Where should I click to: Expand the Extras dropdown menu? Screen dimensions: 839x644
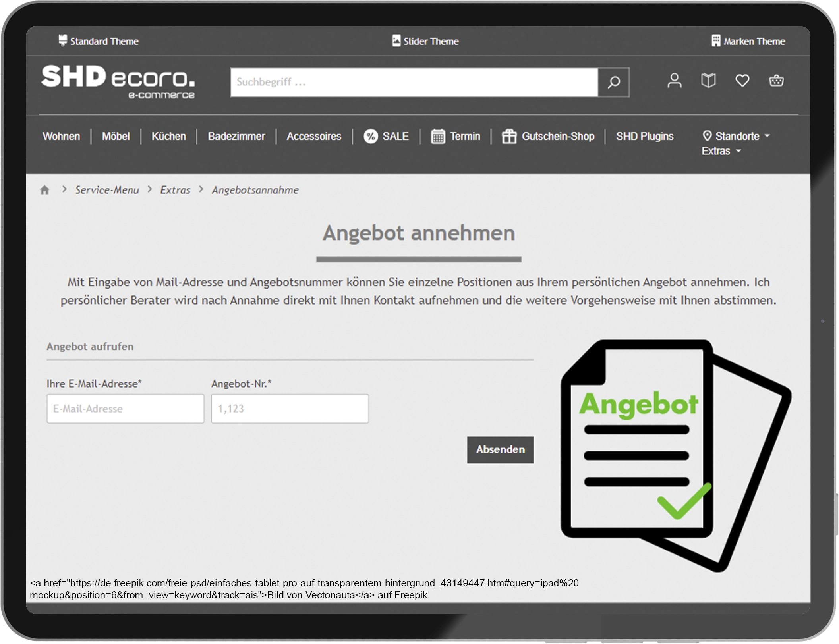(x=721, y=151)
